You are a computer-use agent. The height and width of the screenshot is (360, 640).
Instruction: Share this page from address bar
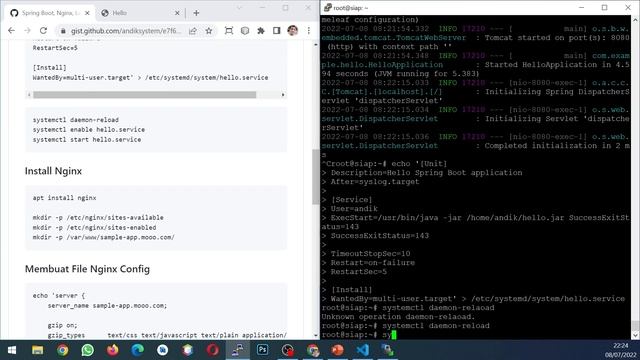pyautogui.click(x=193, y=31)
